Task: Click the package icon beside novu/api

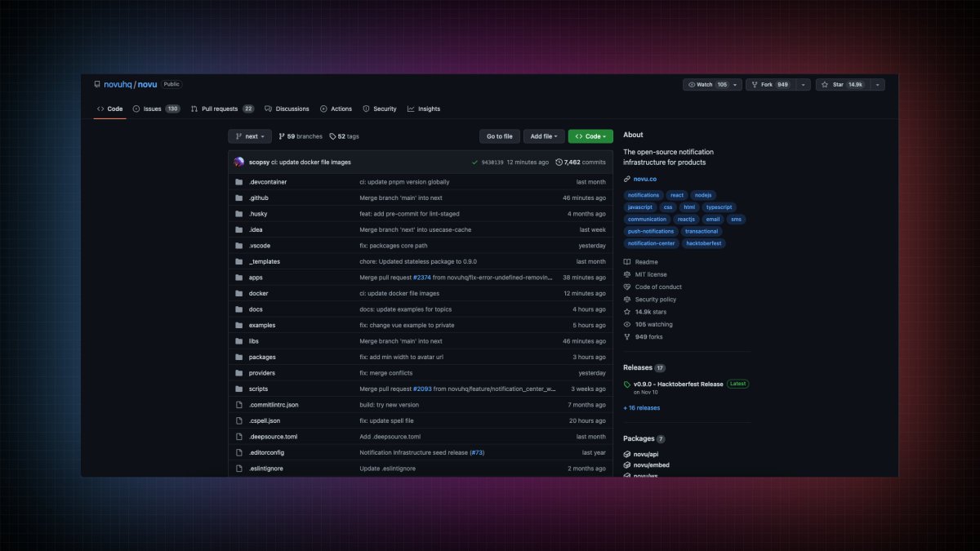Action: (627, 454)
